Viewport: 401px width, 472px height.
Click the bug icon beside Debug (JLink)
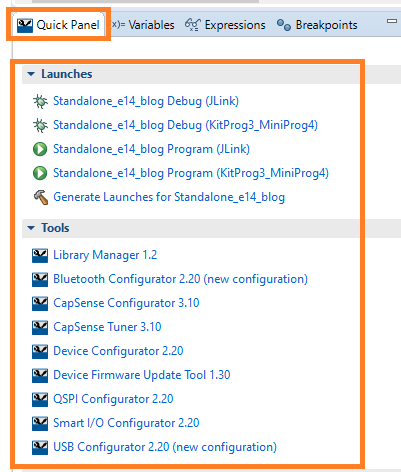[40, 101]
